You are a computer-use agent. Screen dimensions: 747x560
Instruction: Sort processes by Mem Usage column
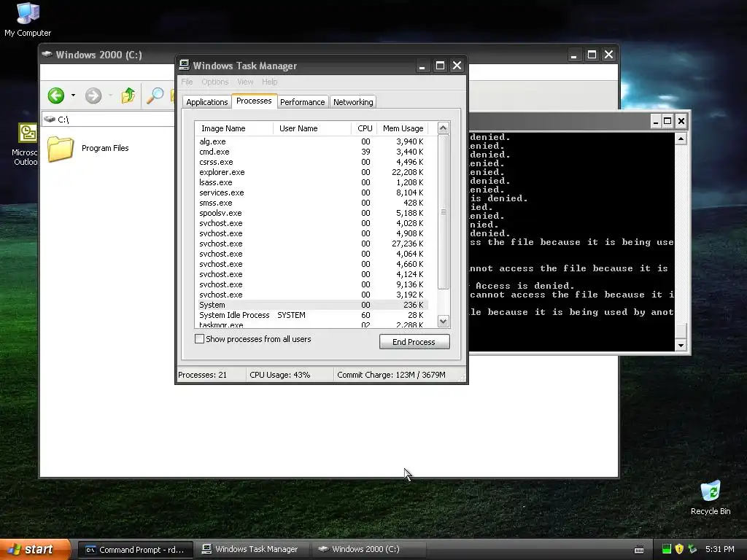[403, 128]
